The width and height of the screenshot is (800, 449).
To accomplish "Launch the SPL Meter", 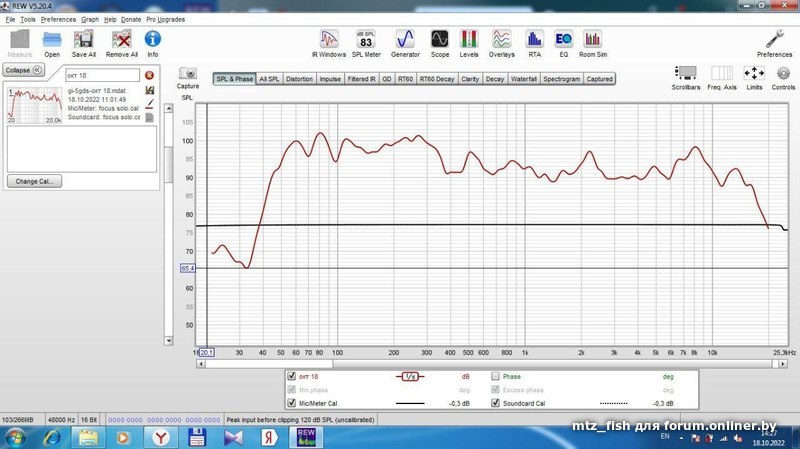I will (x=367, y=40).
